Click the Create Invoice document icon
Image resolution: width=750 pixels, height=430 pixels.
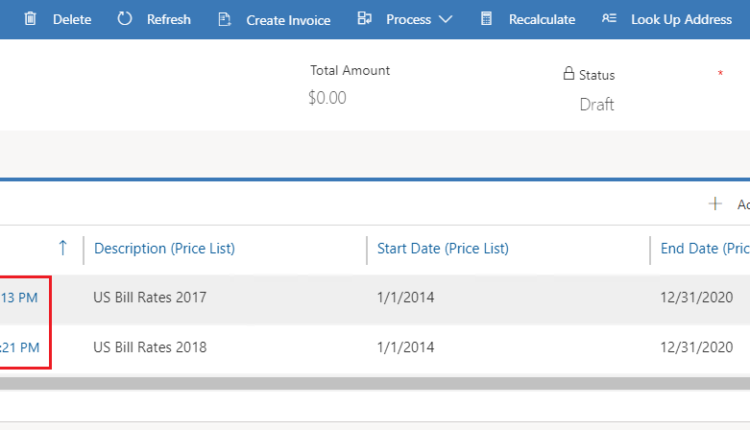224,19
